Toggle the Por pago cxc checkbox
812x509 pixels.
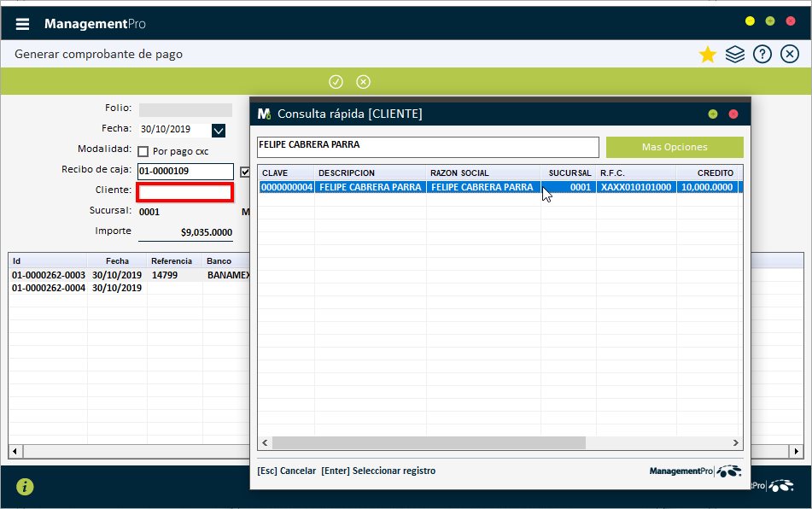pos(143,151)
